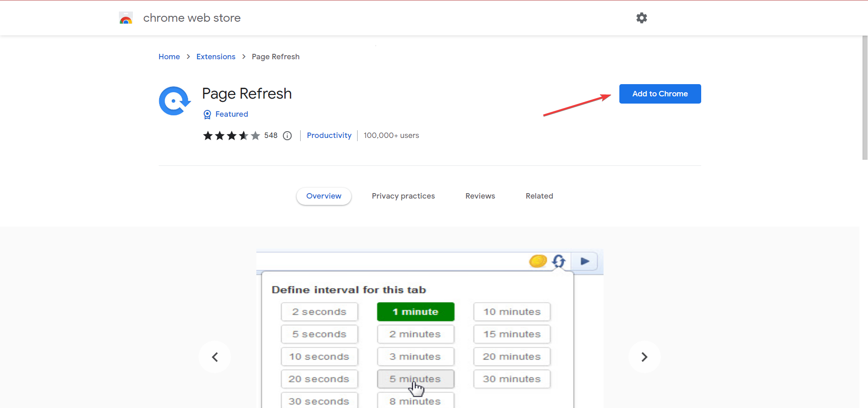The width and height of the screenshot is (868, 408).
Task: Select the 15 minutes interval option
Action: pyautogui.click(x=512, y=334)
